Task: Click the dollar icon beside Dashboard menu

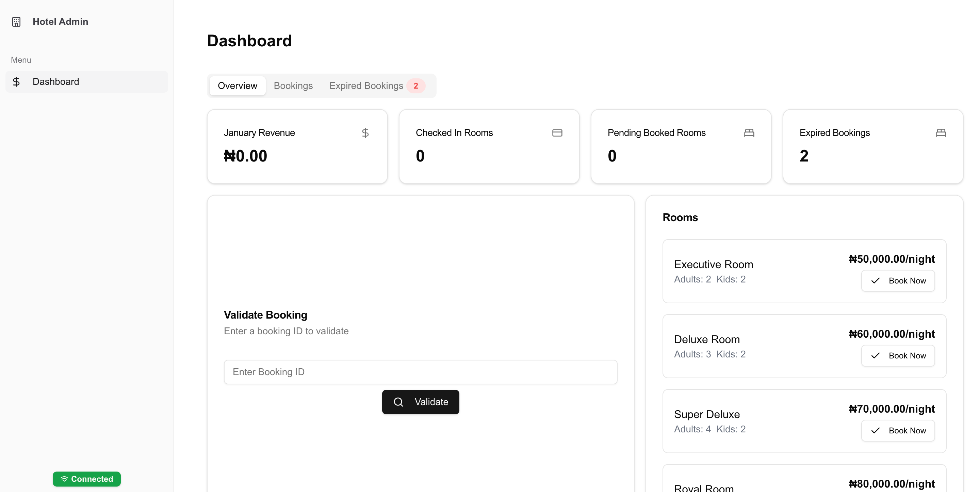Action: point(16,81)
